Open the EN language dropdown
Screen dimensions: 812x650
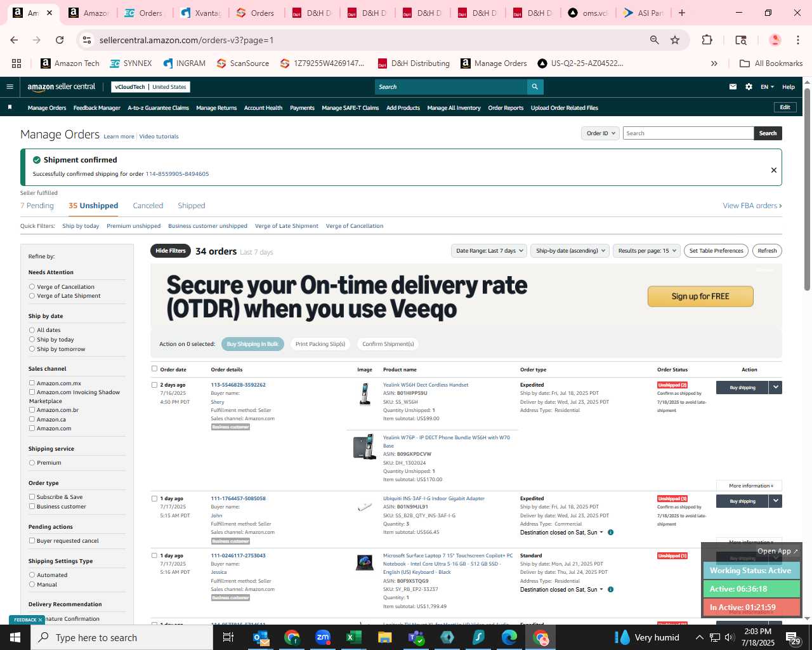pos(768,87)
